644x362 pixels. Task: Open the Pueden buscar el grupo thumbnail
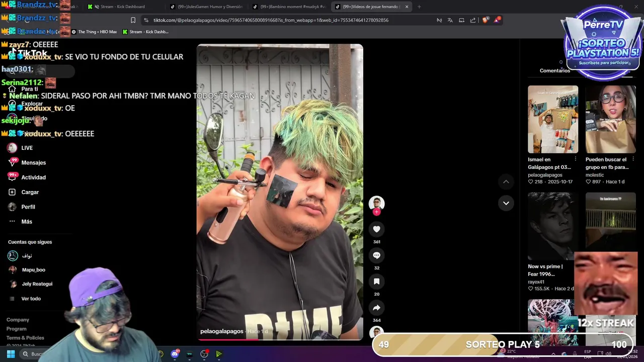click(611, 119)
